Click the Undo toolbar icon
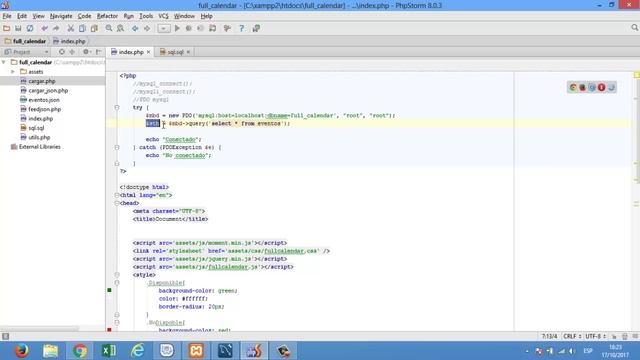The width and height of the screenshot is (640, 360). click(x=44, y=28)
